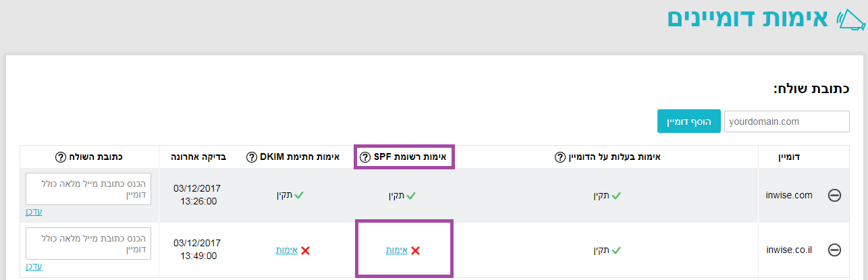Click the megaphone icon beside the page title
This screenshot has width=868, height=280.
coord(850,19)
